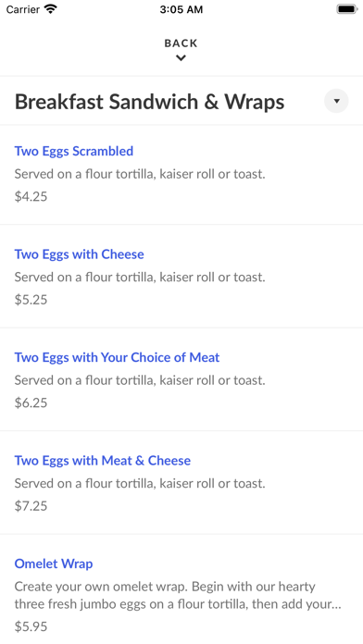Viewport: 363px width, 644px height.
Task: Open the Omelet Wrap menu item
Action: pyautogui.click(x=54, y=563)
